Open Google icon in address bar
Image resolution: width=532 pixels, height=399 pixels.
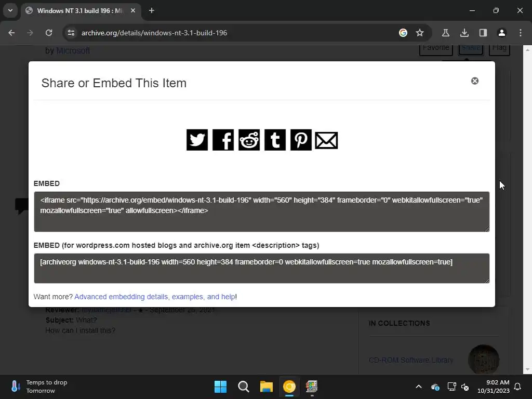(403, 33)
